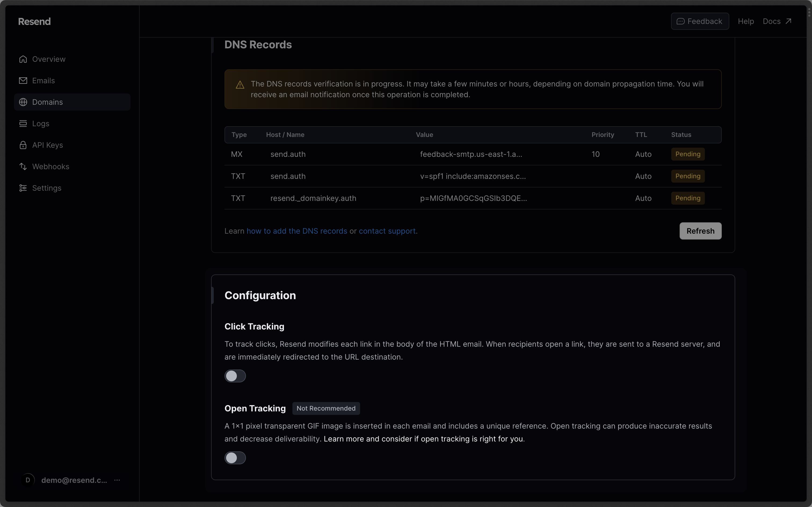Click the TTL column header
Viewport: 812px width, 507px height.
641,135
